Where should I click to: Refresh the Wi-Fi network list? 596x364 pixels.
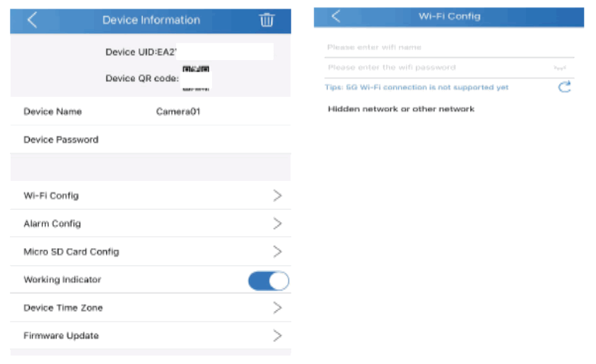point(563,87)
